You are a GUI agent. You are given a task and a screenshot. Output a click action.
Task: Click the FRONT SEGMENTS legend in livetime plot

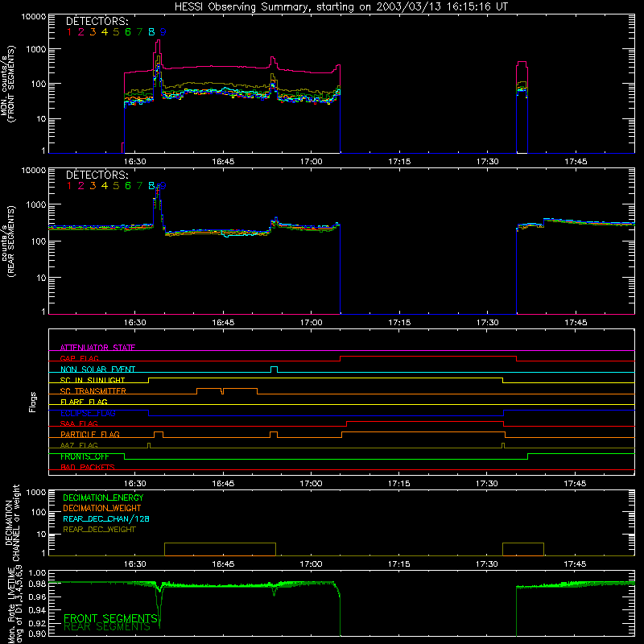[110, 618]
